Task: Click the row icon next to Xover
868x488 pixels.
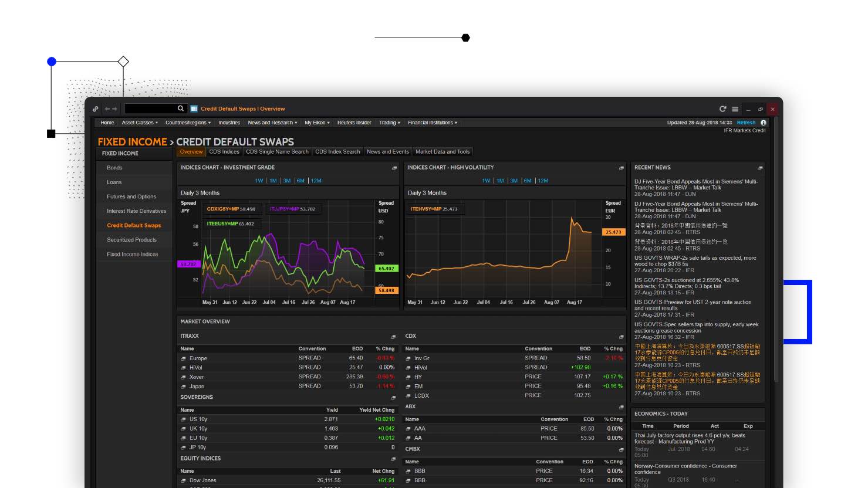Action: tap(183, 377)
